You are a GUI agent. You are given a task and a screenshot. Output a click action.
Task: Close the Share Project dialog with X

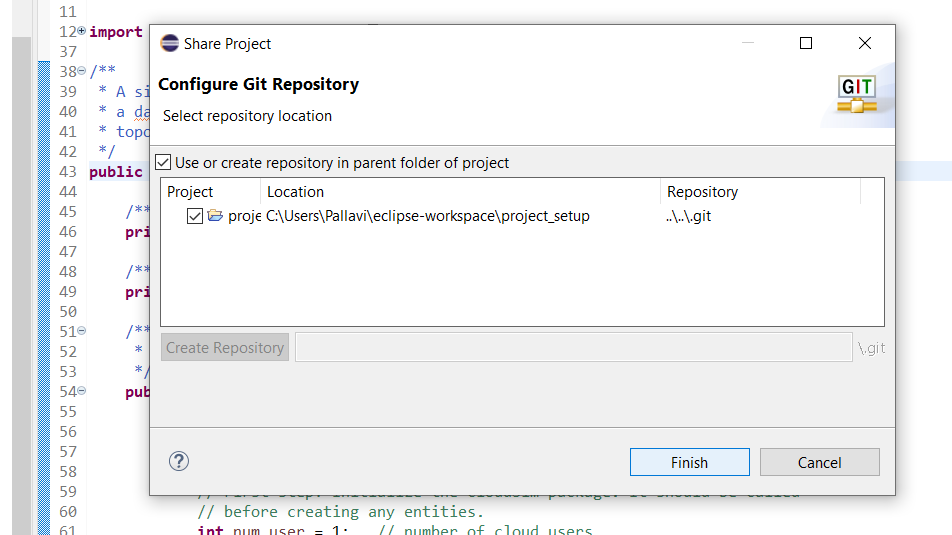pyautogui.click(x=865, y=44)
